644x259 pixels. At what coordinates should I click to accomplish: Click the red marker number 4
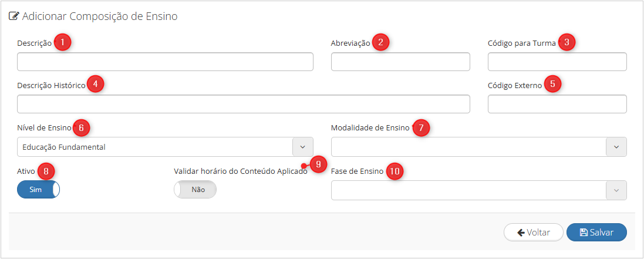click(x=95, y=85)
